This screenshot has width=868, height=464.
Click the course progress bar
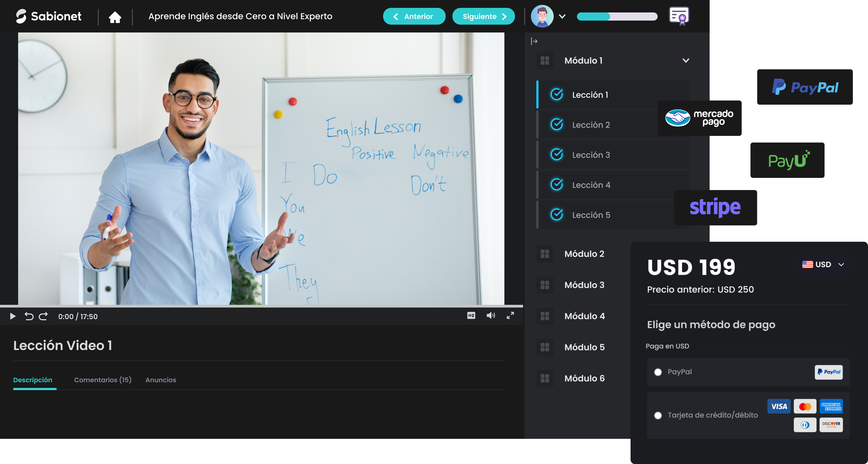click(617, 16)
